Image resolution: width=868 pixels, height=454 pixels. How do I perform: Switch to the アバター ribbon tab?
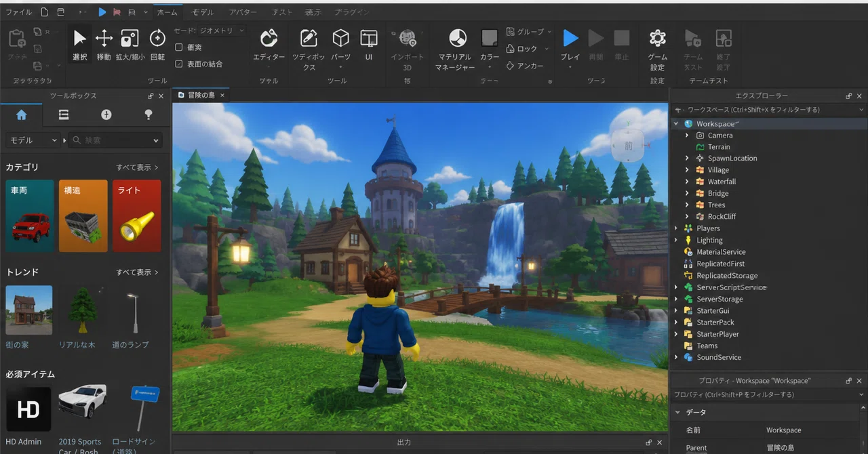tap(243, 12)
